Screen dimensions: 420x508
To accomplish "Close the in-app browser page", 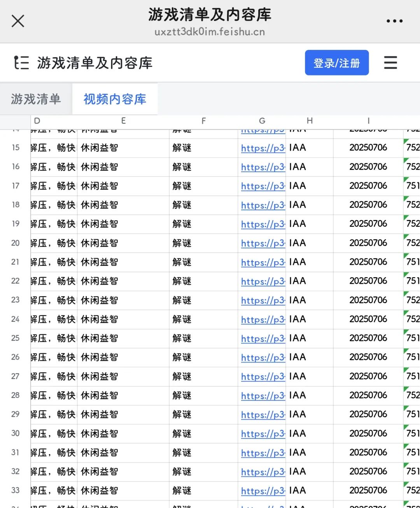I will 18,21.
